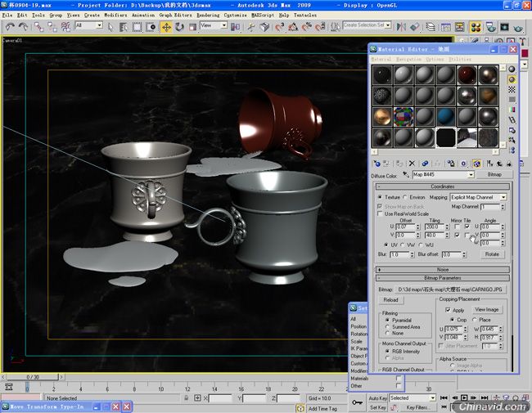The image size is (532, 413).
Task: Select the blue material sample sphere
Action: (x=445, y=117)
